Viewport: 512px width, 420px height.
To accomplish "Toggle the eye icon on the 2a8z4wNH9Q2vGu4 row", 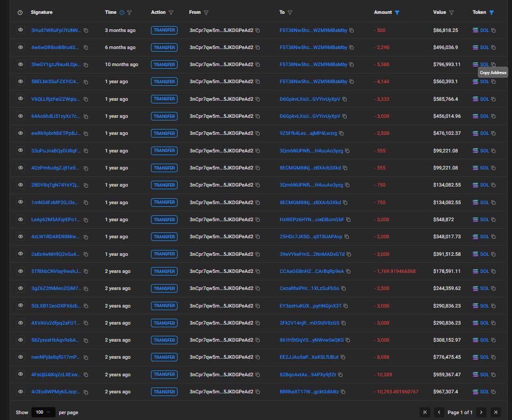I will pyautogui.click(x=20, y=254).
